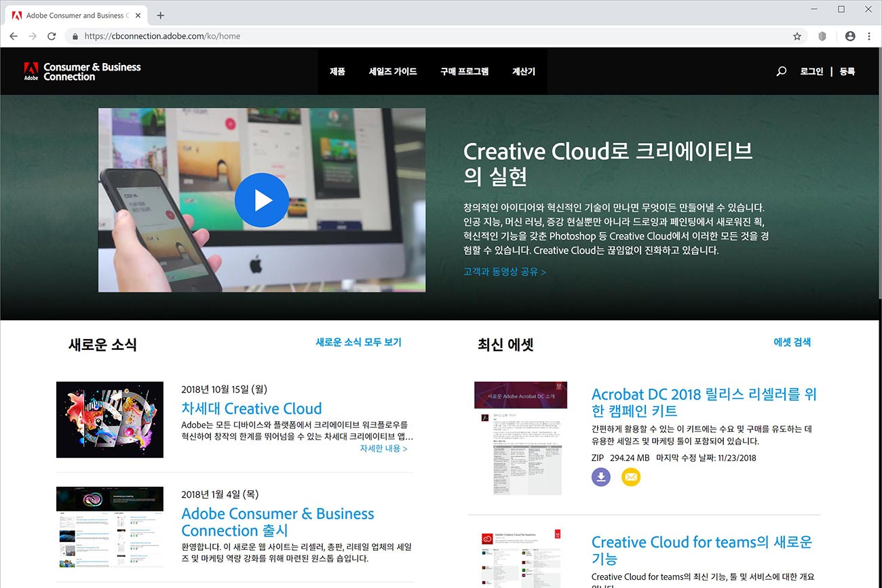
Task: Click the hero heading Creative Cloud로 크리에이티브의 실현
Action: click(x=609, y=163)
